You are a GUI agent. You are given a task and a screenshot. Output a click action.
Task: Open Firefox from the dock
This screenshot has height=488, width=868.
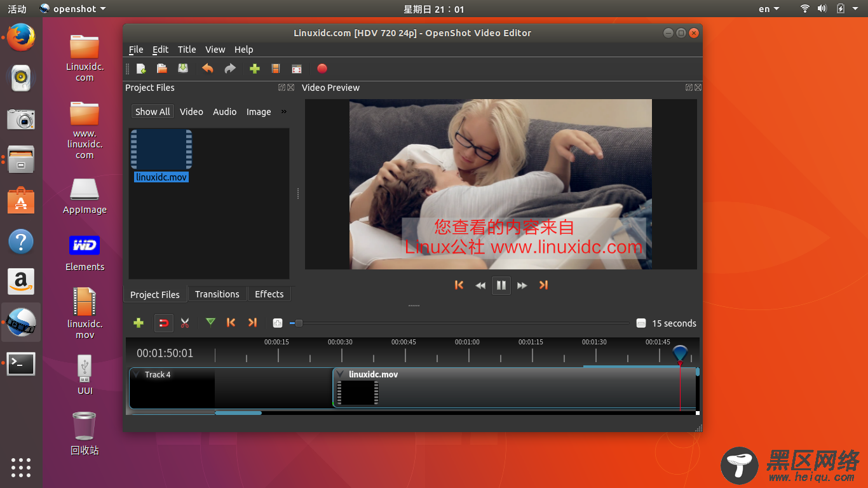21,37
